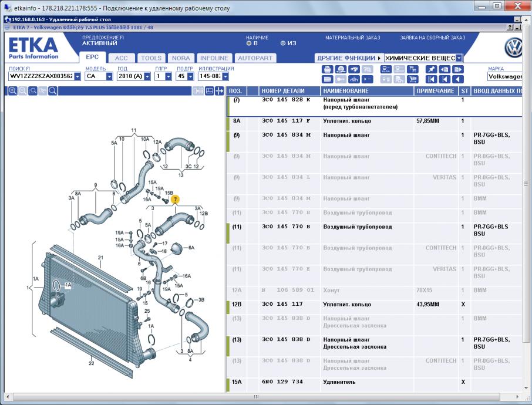Click the disc catalog icon in toolbar
This screenshot has width=532, height=405.
pos(341,69)
